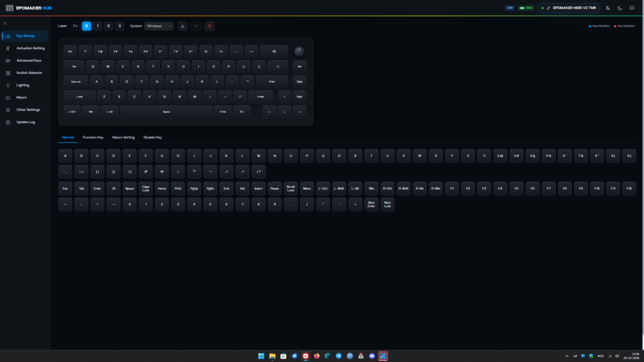The height and width of the screenshot is (362, 644).
Task: Open the Macro page in sidebar
Action: pos(25,97)
